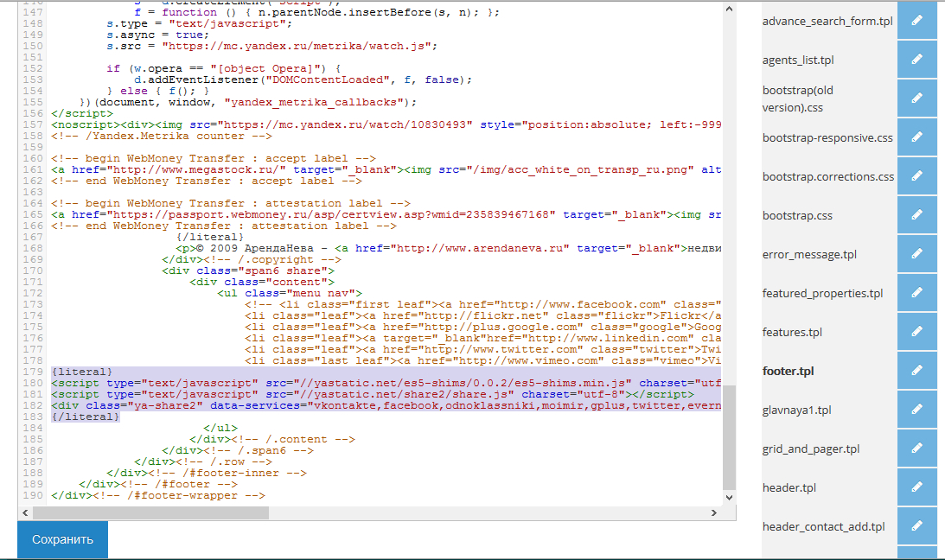Click edit pencil icon for advance_search_form.tpl

[x=916, y=20]
